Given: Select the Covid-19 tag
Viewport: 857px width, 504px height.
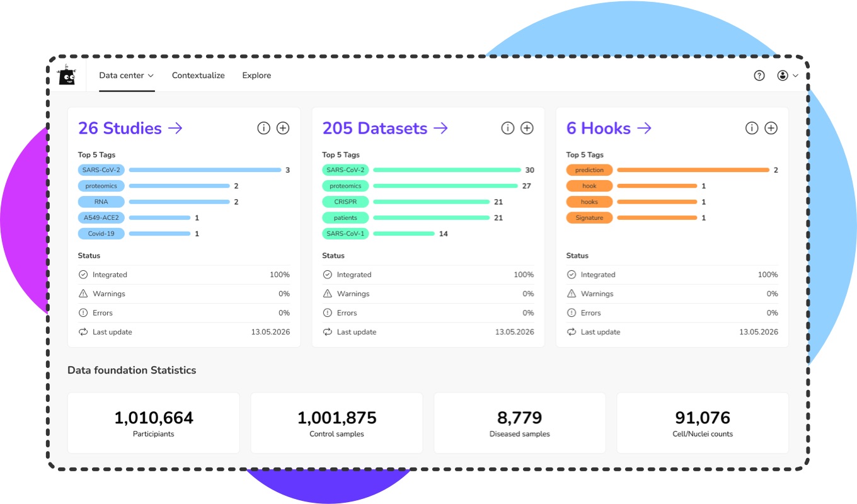Looking at the screenshot, I should pyautogui.click(x=101, y=234).
